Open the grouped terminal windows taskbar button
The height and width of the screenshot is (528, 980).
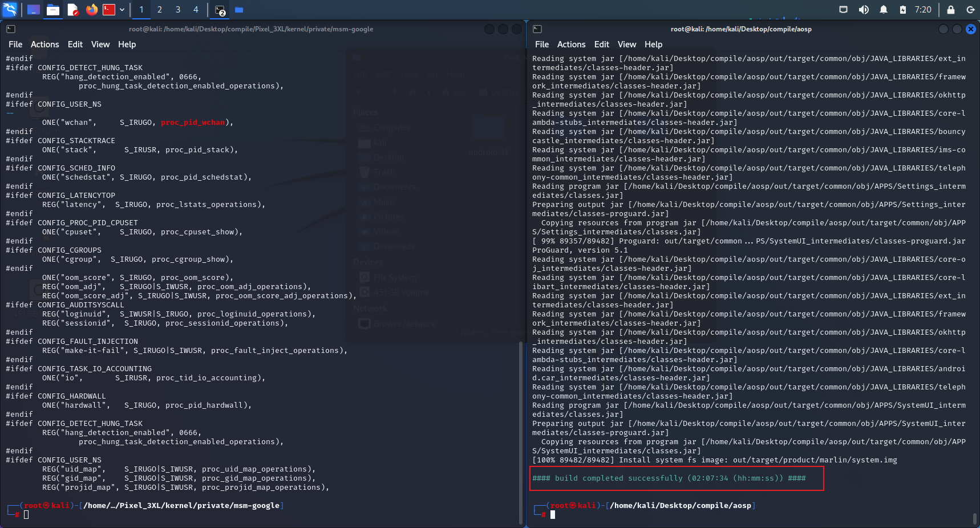click(220, 10)
